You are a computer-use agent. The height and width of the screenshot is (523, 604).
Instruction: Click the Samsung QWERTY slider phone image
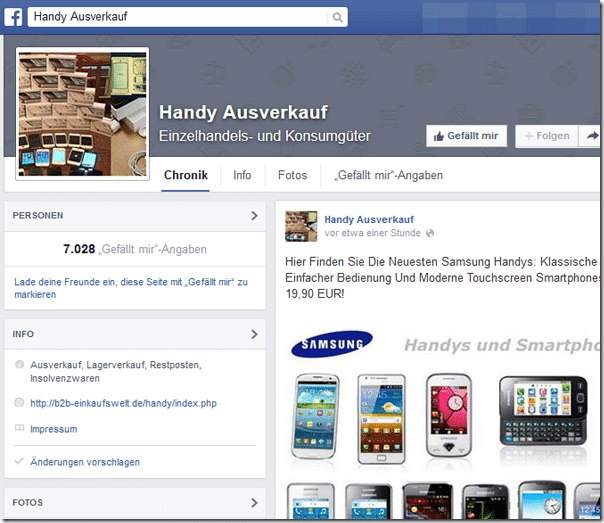point(543,410)
